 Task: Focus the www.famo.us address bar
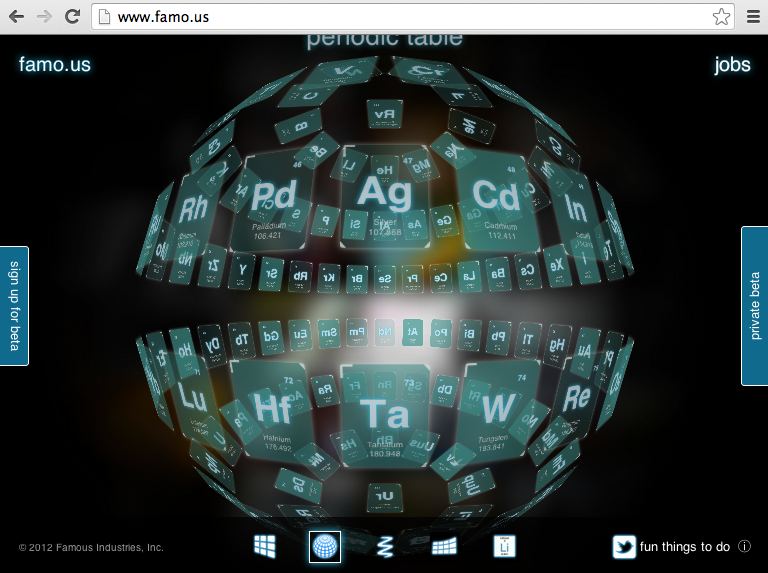coord(400,17)
